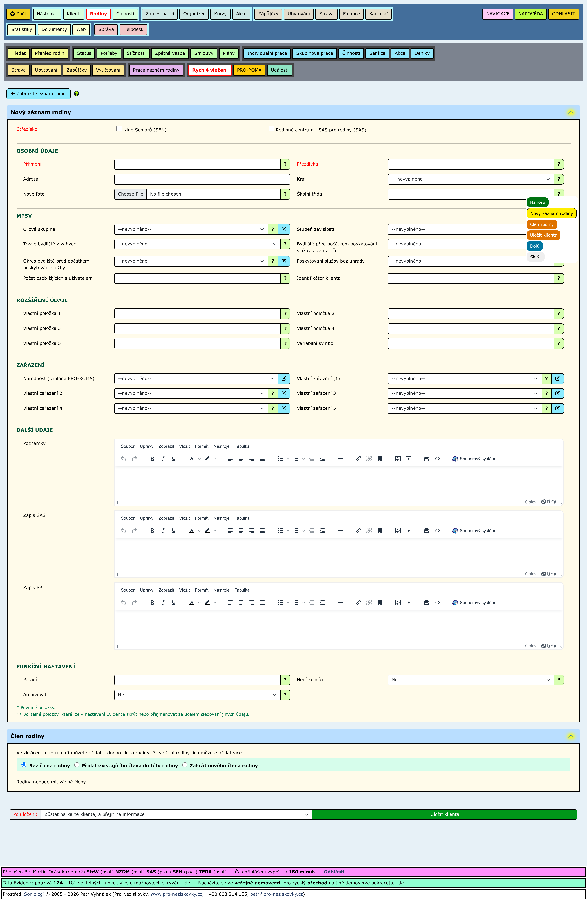The image size is (588, 907).
Task: Click the Zpět back button
Action: 18,14
